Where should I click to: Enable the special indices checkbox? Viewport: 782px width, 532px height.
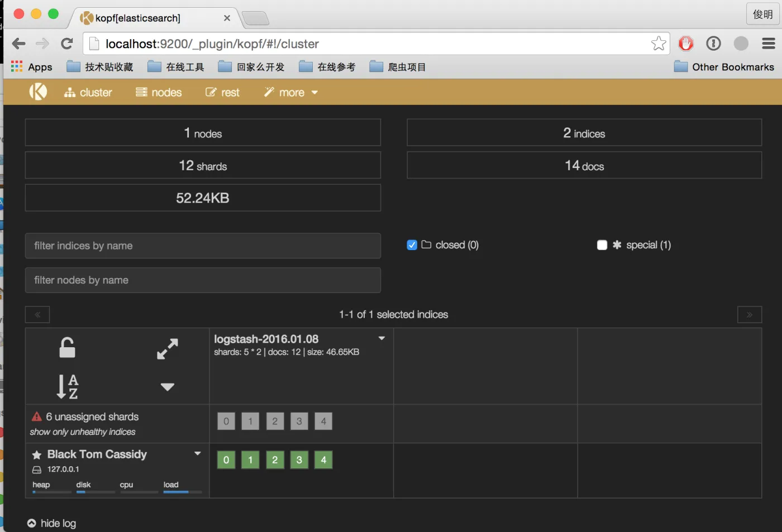pyautogui.click(x=602, y=245)
